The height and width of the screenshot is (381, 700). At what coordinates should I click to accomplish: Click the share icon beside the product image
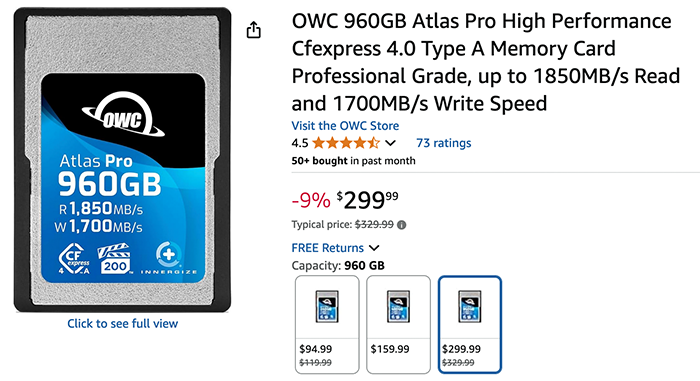(254, 30)
